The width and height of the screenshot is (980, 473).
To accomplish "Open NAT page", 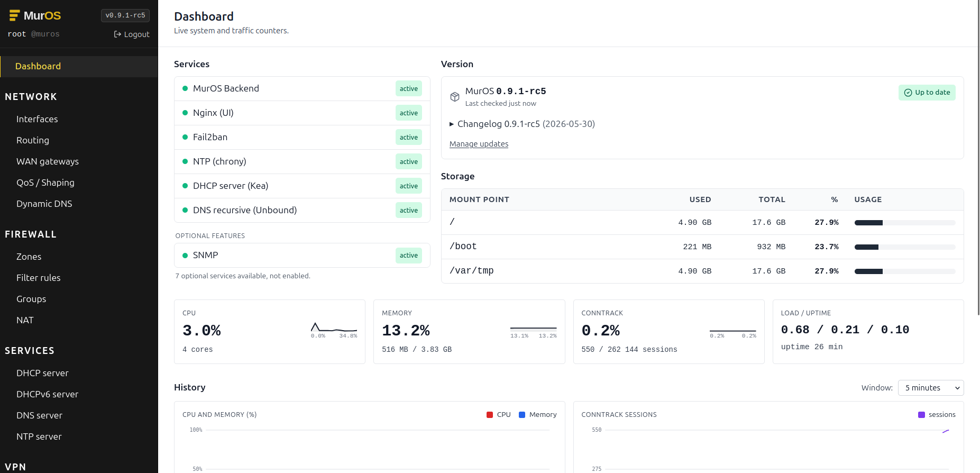I will tap(25, 320).
